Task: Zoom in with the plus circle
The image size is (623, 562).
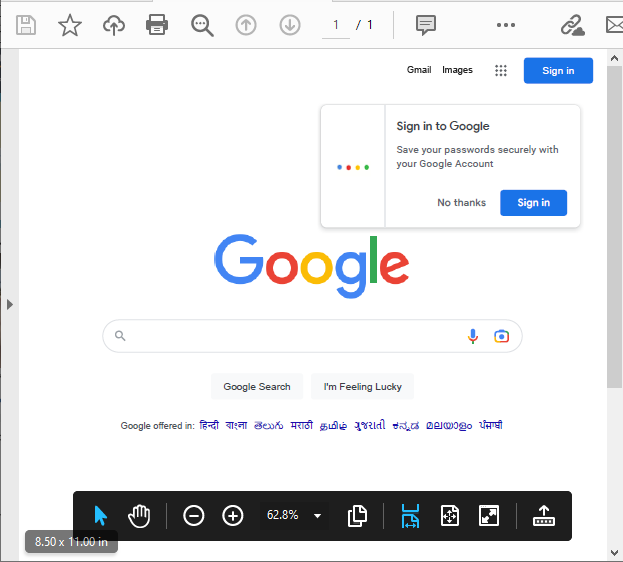Action: coord(232,516)
